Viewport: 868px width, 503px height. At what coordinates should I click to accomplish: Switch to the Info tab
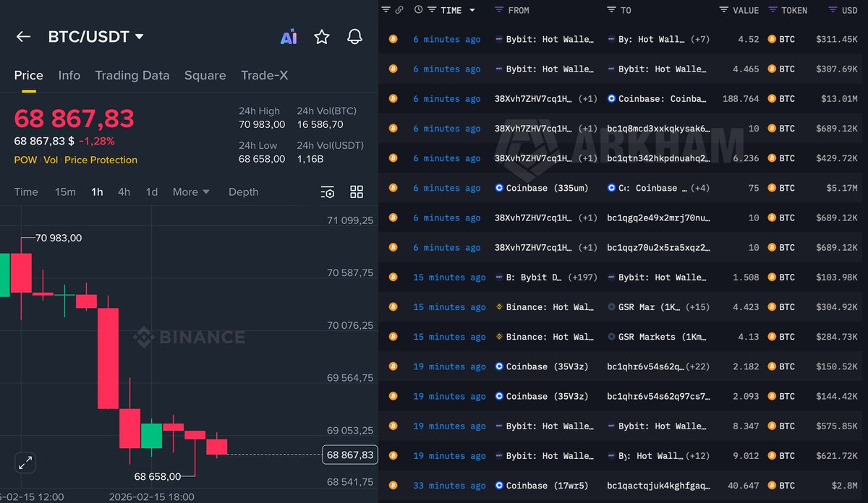click(69, 75)
